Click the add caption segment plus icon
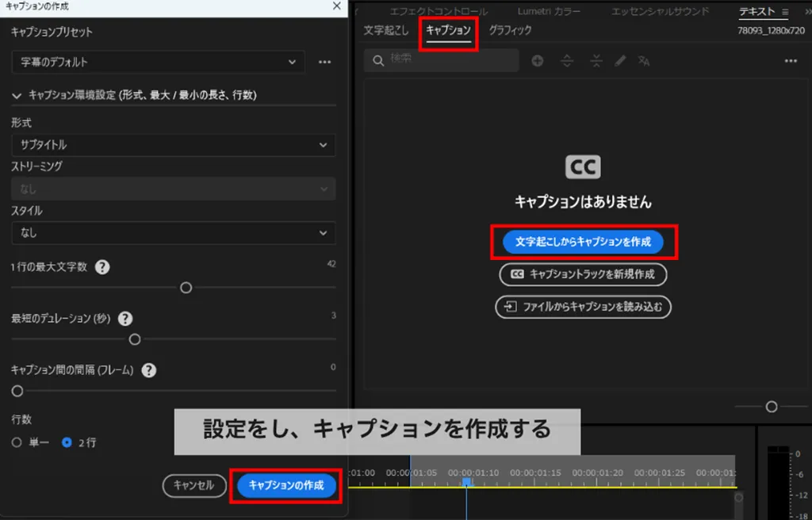This screenshot has height=520, width=812. click(538, 61)
